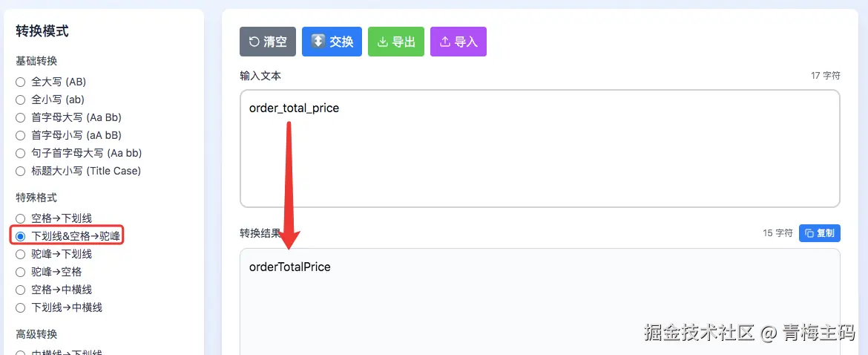The image size is (868, 355).
Task: Copy result with the 复制 button
Action: click(819, 233)
